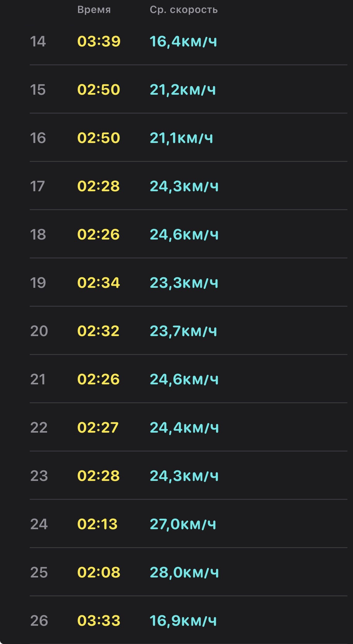Select split number 18
Viewport: 353px width, 644px height.
[38, 235]
